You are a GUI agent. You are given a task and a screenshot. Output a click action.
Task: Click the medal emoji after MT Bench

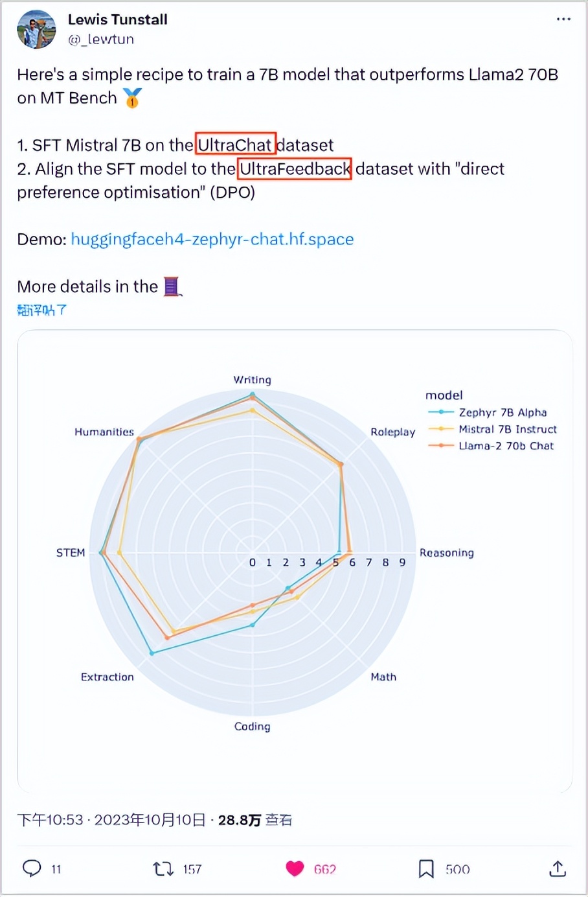click(x=132, y=99)
